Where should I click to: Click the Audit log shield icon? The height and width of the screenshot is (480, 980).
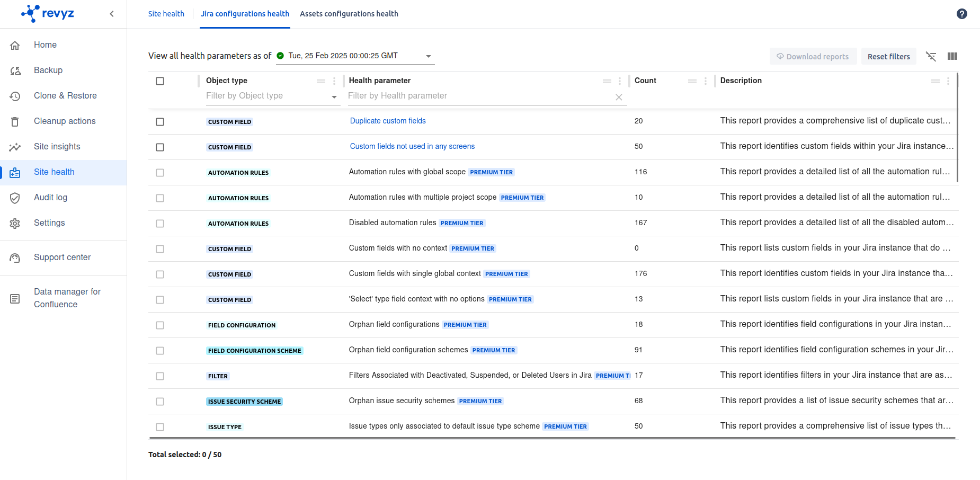coord(15,198)
